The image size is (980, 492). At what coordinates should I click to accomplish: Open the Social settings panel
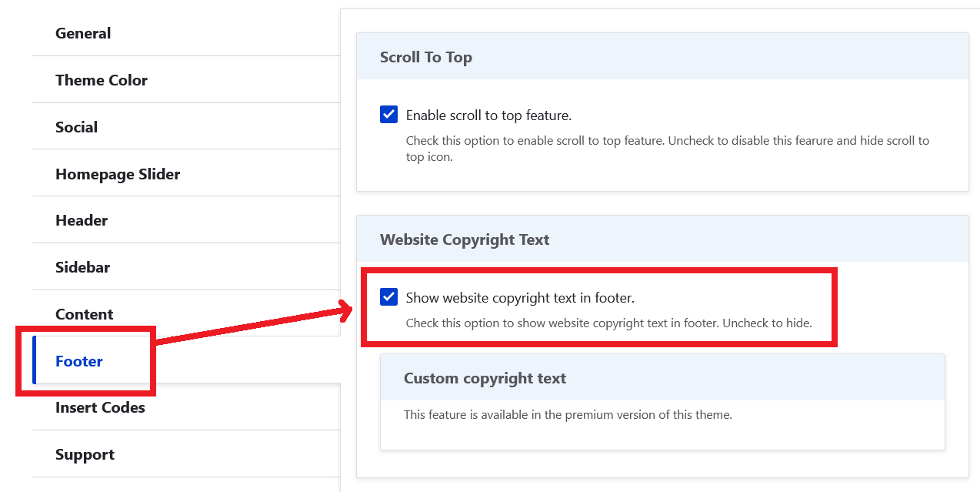[x=76, y=127]
